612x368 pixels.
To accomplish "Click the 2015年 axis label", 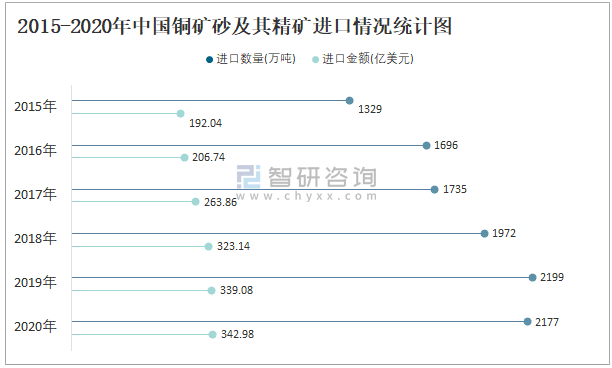I will pos(36,106).
